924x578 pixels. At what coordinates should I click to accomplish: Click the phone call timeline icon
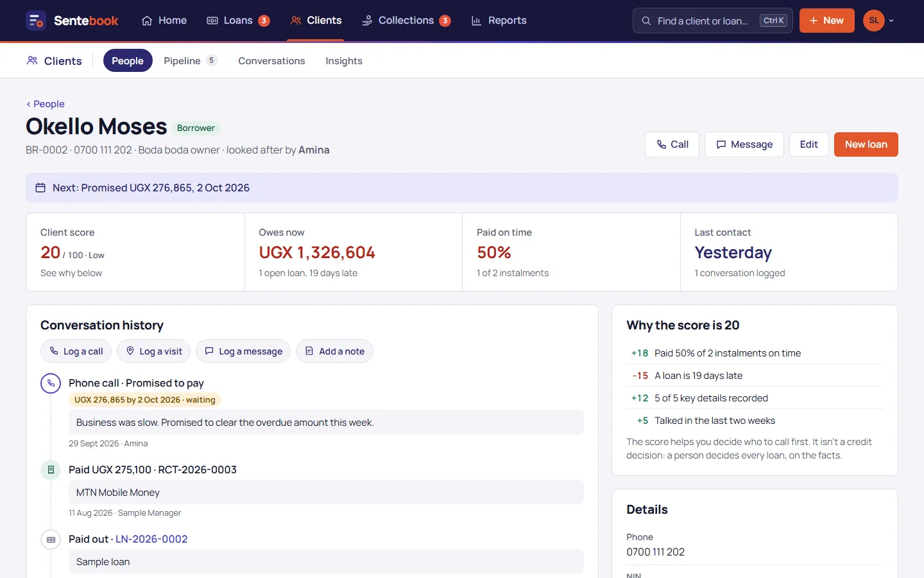51,383
